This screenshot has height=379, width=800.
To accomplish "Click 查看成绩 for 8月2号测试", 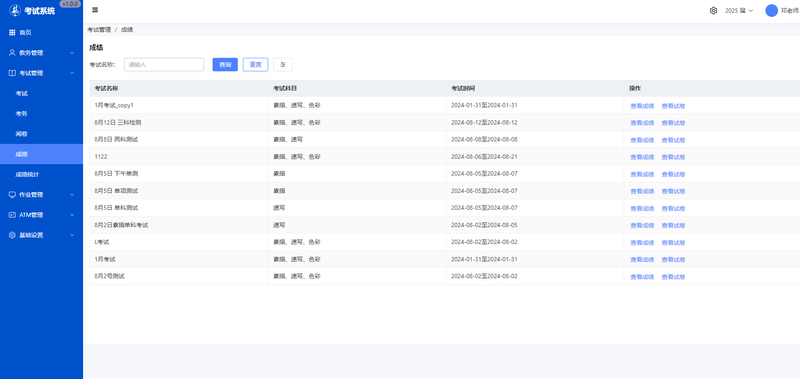I will coord(642,277).
